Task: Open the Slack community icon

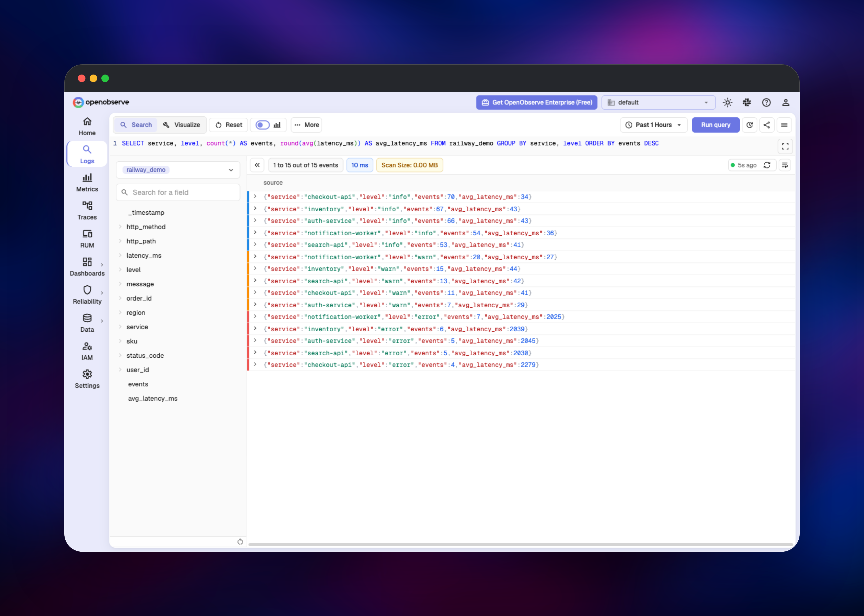Action: [x=747, y=102]
